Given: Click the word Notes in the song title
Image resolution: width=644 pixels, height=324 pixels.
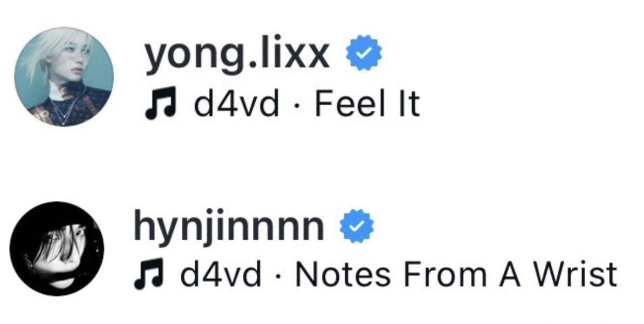Looking at the screenshot, I should (343, 273).
